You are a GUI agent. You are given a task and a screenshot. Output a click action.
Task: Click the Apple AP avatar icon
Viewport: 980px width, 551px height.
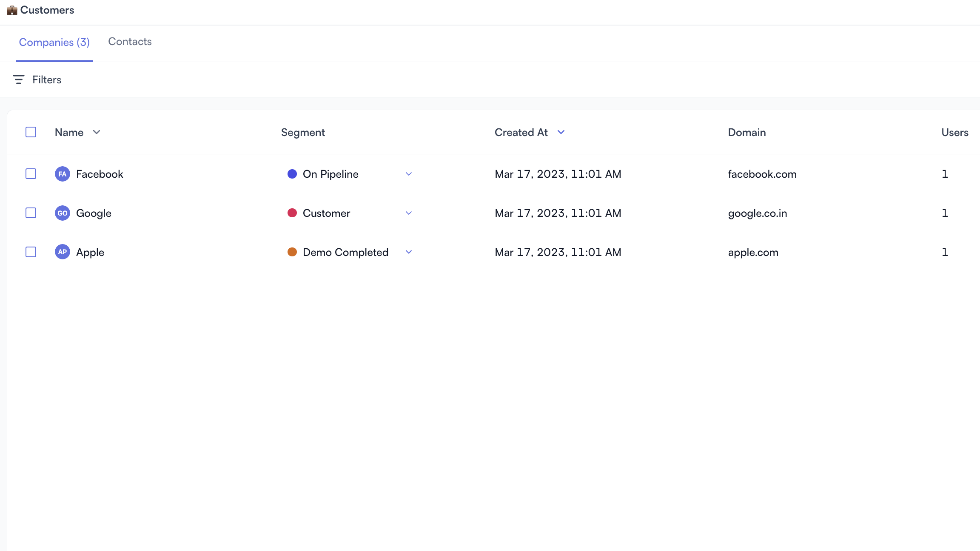tap(63, 252)
